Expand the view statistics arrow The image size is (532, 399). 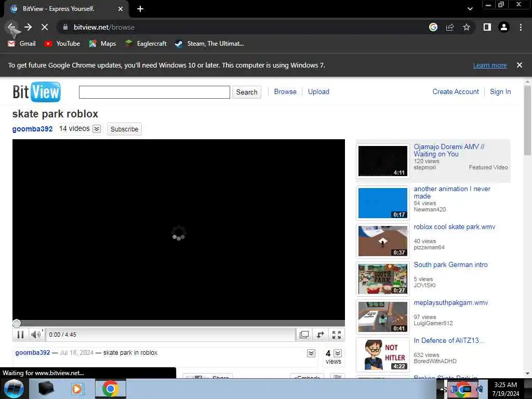338,353
